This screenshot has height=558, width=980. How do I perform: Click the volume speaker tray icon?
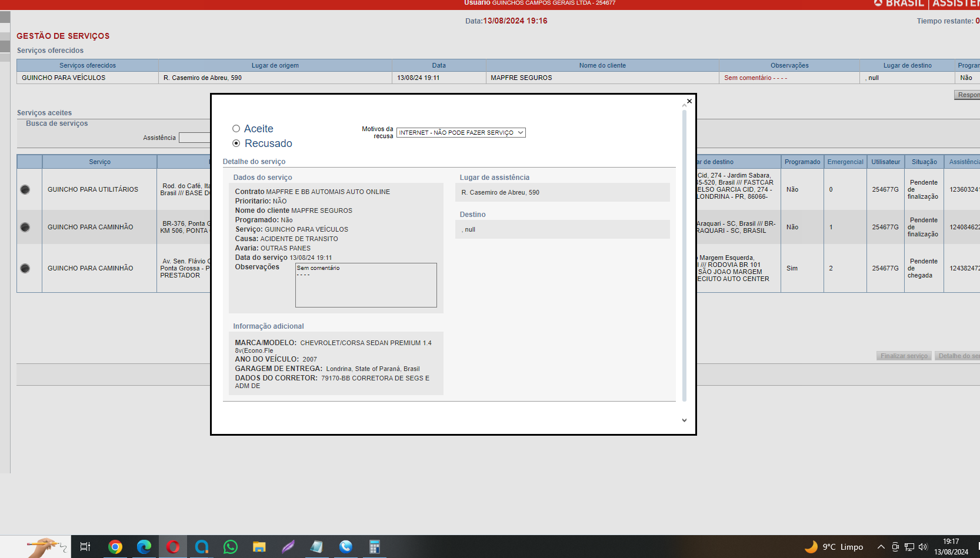pyautogui.click(x=922, y=547)
